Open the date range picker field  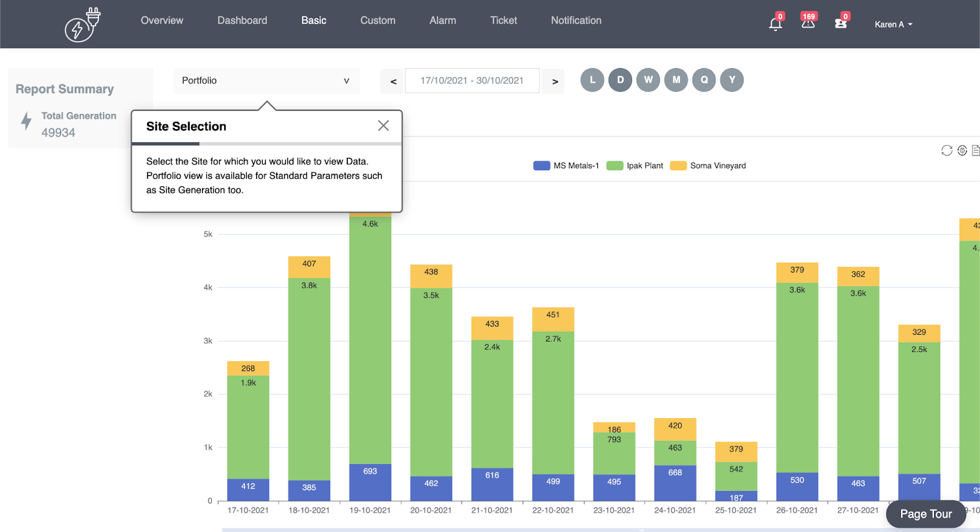[x=472, y=81]
